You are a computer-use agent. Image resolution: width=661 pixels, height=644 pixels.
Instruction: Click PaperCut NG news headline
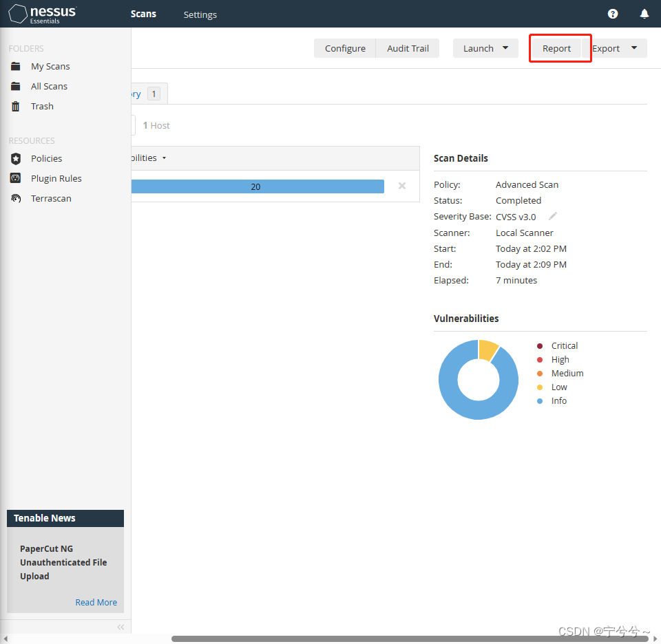tap(63, 562)
